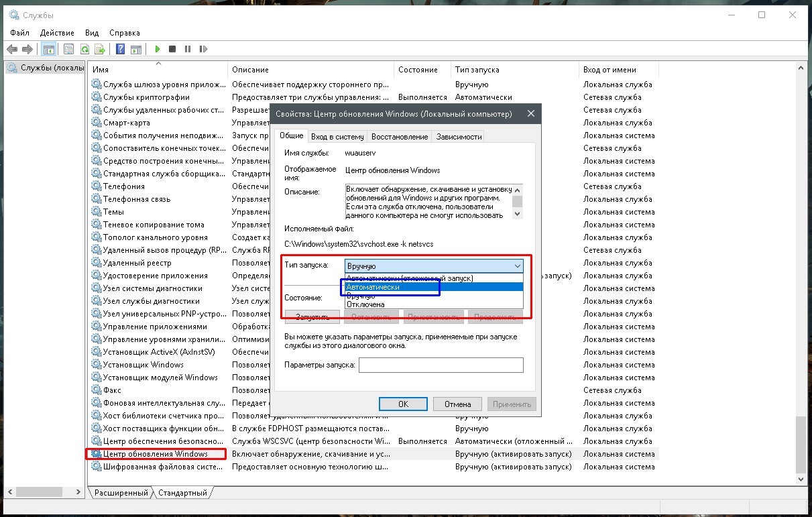The width and height of the screenshot is (812, 517).
Task: Open the Действие menu
Action: tap(57, 32)
